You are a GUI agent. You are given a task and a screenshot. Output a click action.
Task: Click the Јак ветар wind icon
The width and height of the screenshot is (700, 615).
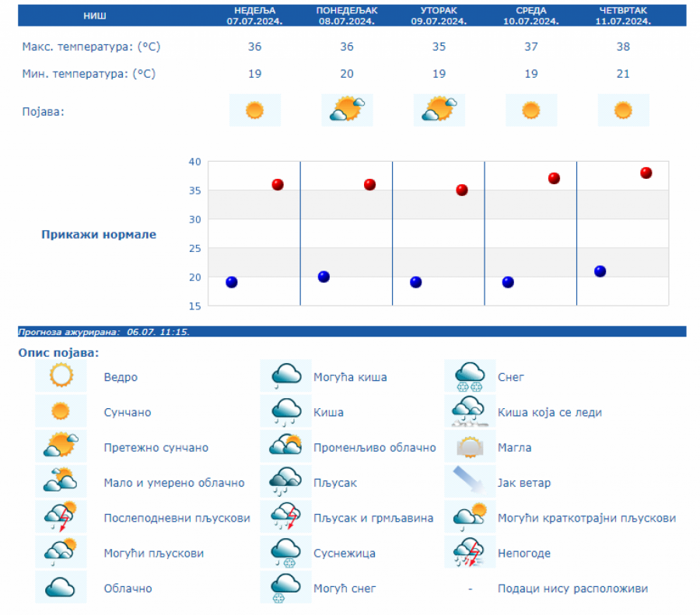pos(470,483)
